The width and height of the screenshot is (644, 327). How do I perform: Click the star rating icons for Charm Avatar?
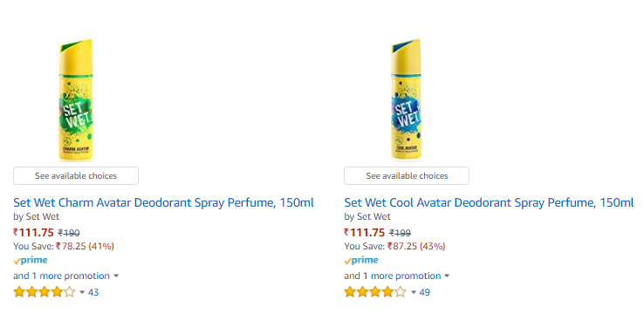45,292
